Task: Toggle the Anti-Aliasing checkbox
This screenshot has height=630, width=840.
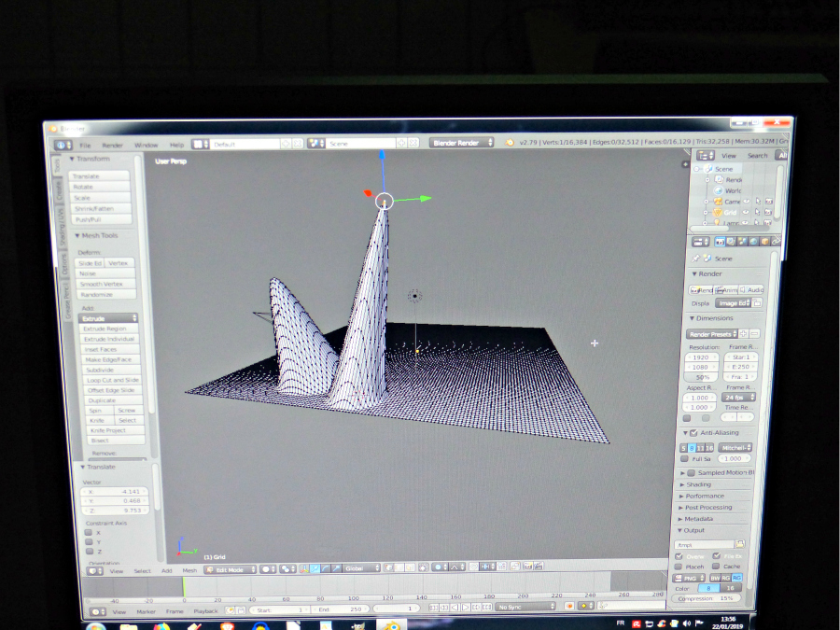Action: pos(693,433)
